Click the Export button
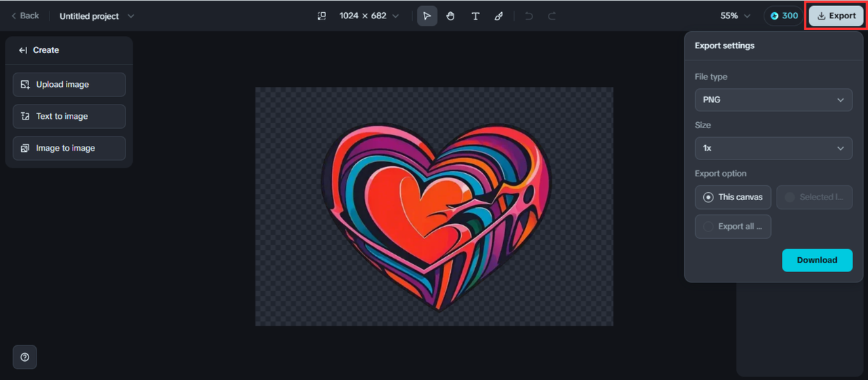Image resolution: width=868 pixels, height=380 pixels. click(836, 16)
